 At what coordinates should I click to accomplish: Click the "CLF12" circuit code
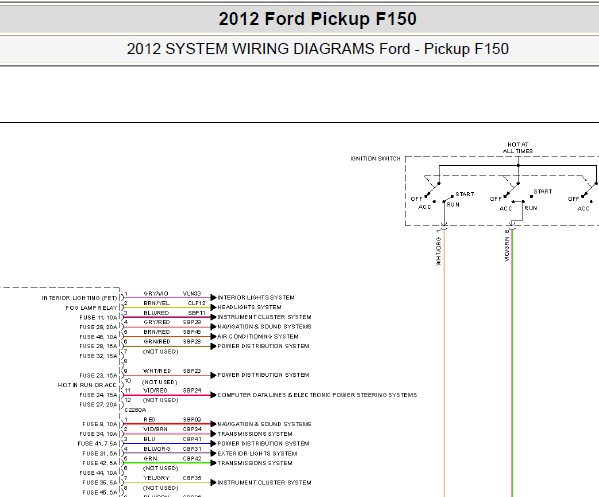tap(196, 303)
